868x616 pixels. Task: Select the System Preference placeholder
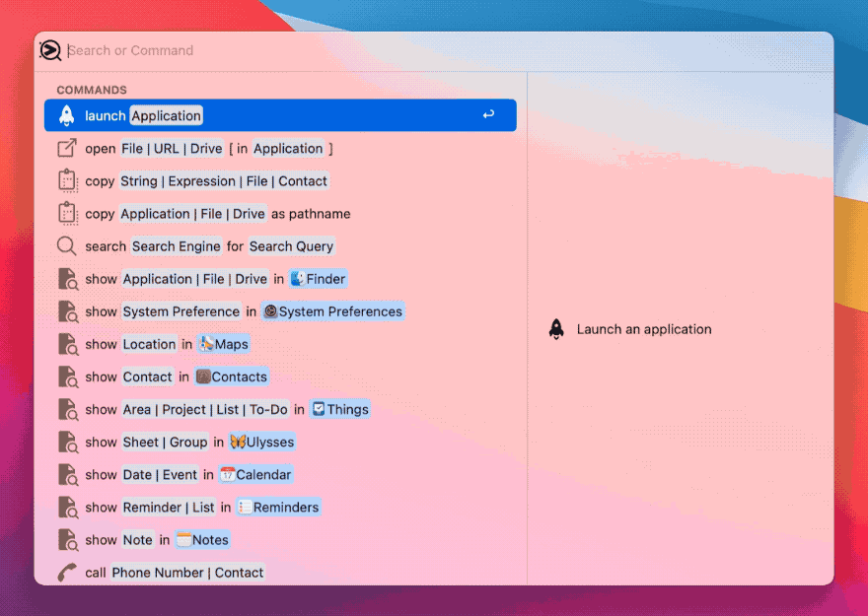coord(181,311)
